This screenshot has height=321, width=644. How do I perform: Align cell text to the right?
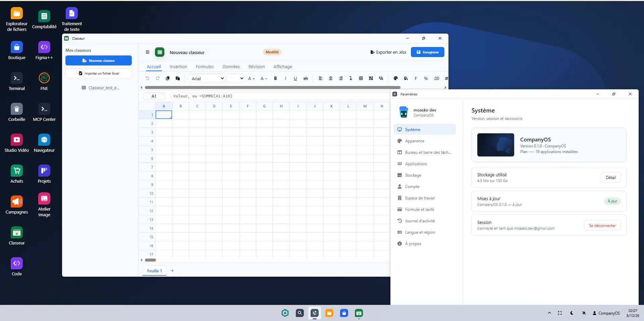tap(341, 78)
